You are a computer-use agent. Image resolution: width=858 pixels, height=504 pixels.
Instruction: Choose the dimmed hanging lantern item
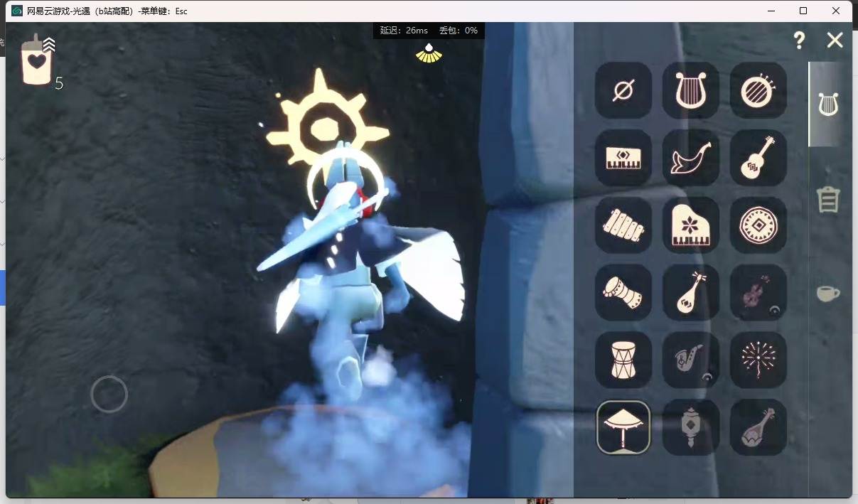click(x=691, y=427)
